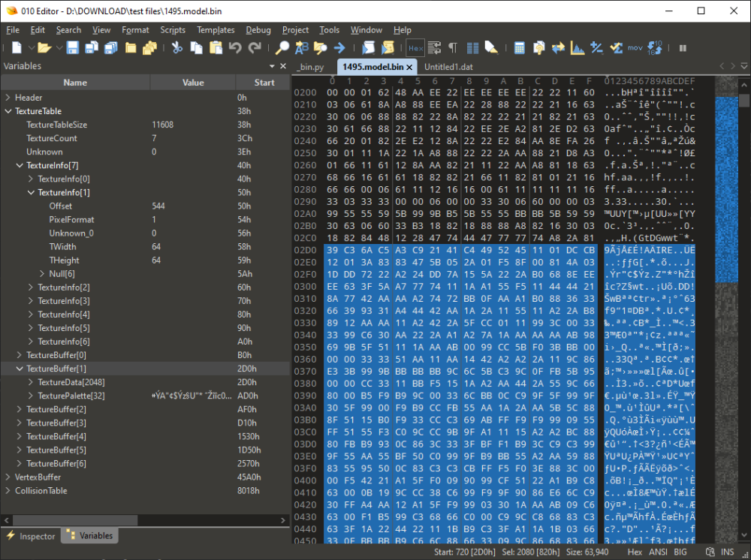The image size is (751, 560).
Task: Toggle the Hex edit mode button
Action: 415,48
